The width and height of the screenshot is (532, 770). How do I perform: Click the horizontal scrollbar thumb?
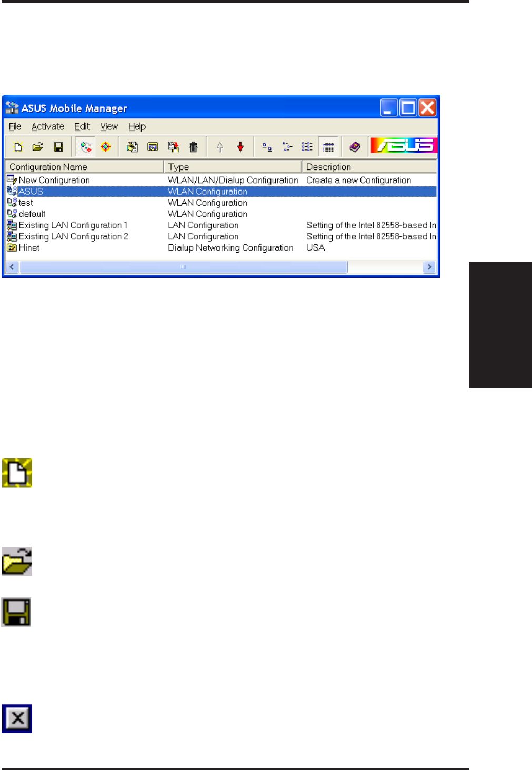click(183, 267)
